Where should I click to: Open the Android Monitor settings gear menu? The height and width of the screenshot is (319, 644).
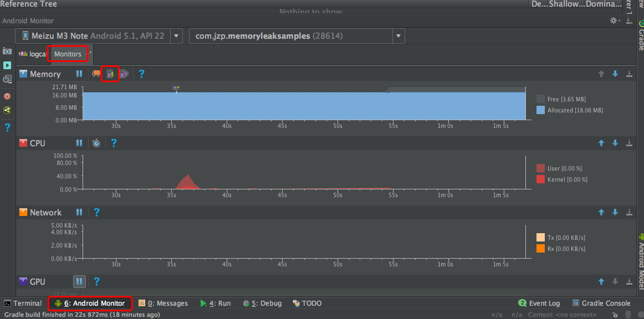tap(613, 20)
